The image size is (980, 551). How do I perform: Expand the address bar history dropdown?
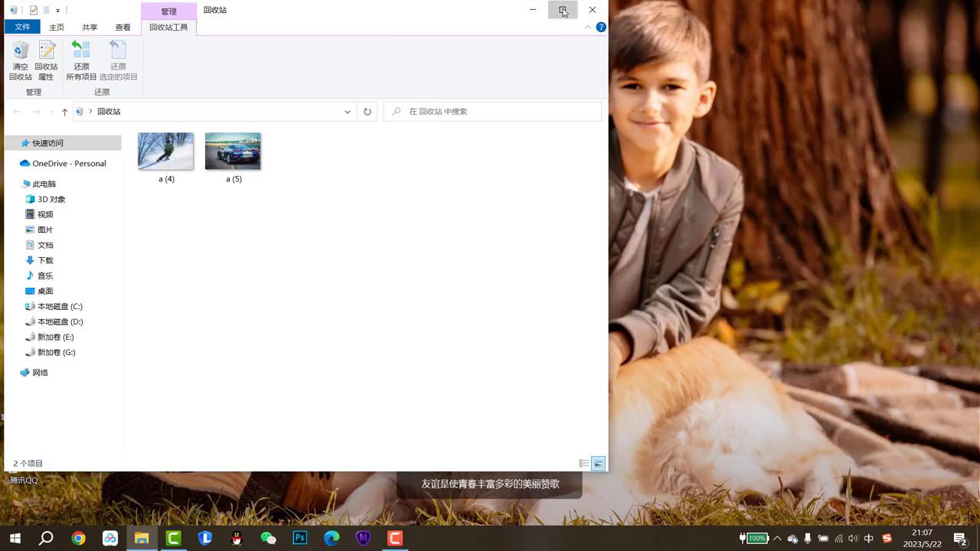coord(348,112)
